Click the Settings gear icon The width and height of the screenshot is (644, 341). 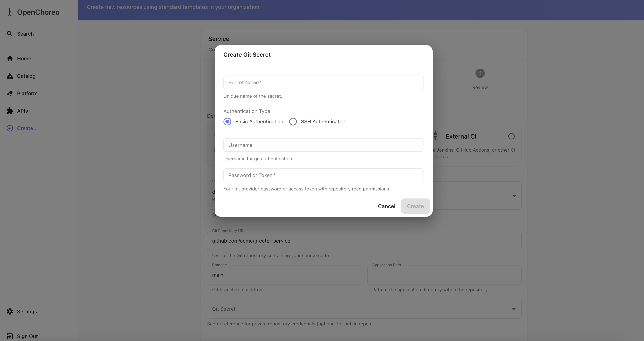click(10, 312)
